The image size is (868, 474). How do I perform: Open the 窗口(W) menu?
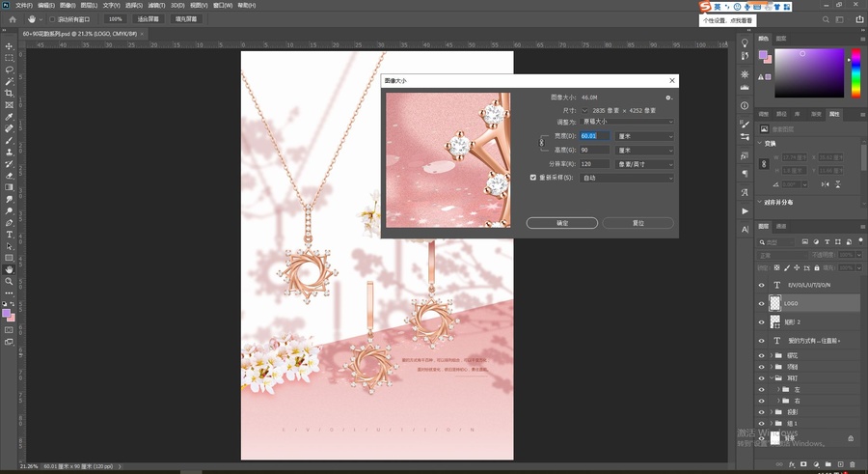point(223,5)
